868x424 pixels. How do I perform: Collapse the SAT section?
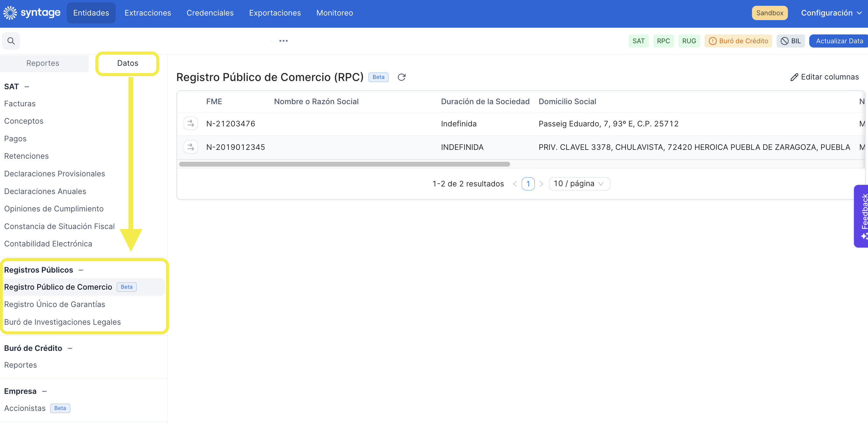pos(27,87)
